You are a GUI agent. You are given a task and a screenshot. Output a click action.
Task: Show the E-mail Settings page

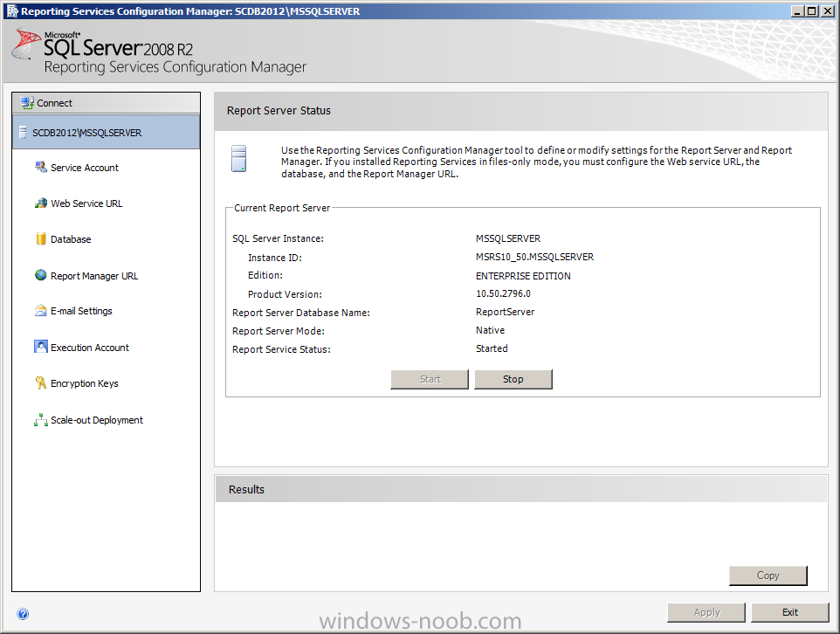pyautogui.click(x=81, y=311)
